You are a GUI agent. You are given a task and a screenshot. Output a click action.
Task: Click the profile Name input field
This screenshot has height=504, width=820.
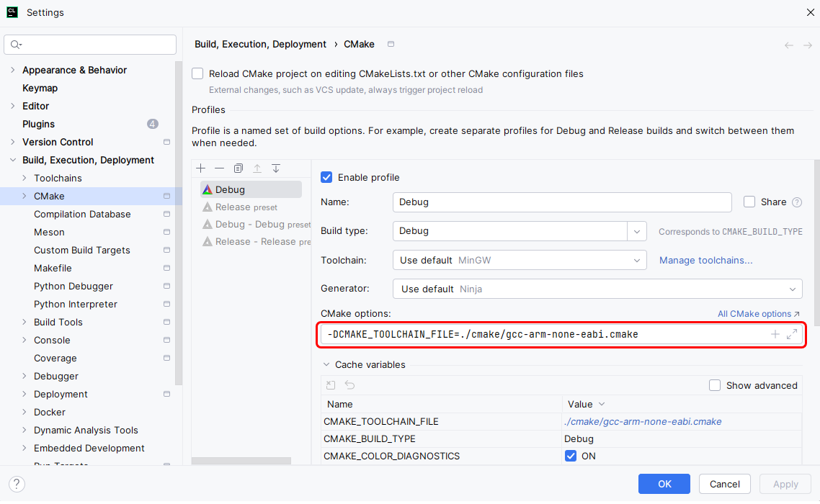pos(562,202)
